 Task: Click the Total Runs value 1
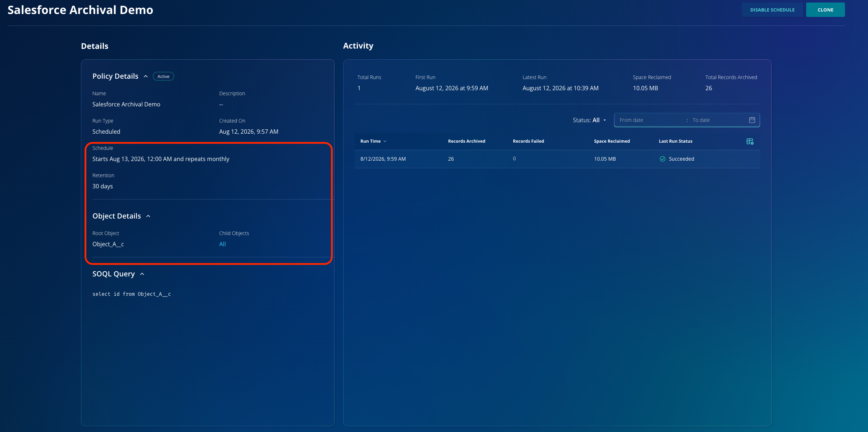pos(359,88)
